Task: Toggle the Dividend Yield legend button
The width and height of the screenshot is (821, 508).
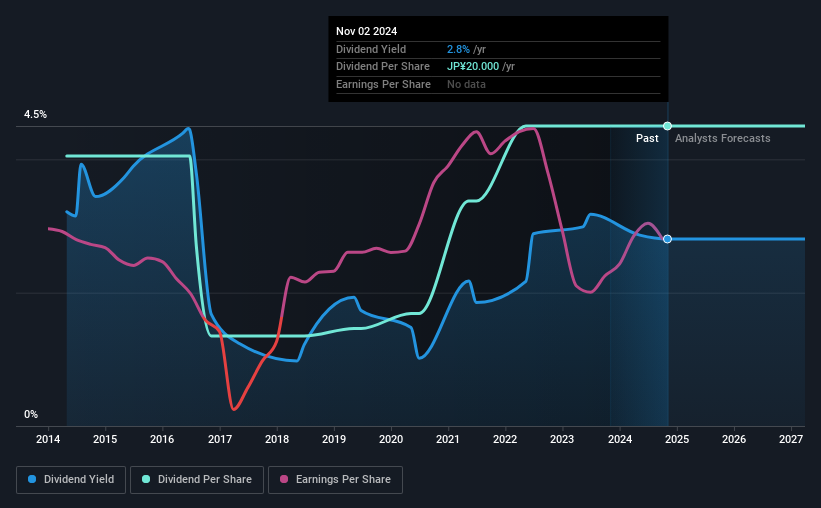Action: point(71,480)
